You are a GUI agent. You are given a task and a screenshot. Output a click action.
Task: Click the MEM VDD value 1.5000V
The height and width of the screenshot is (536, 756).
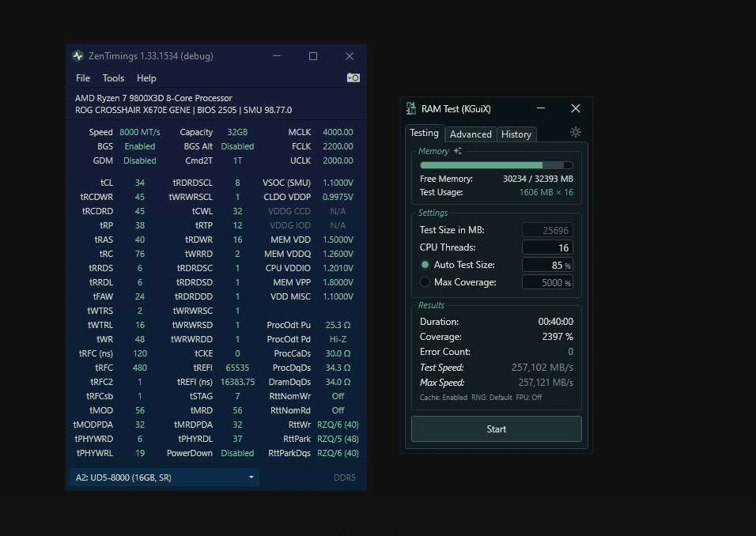coord(338,240)
